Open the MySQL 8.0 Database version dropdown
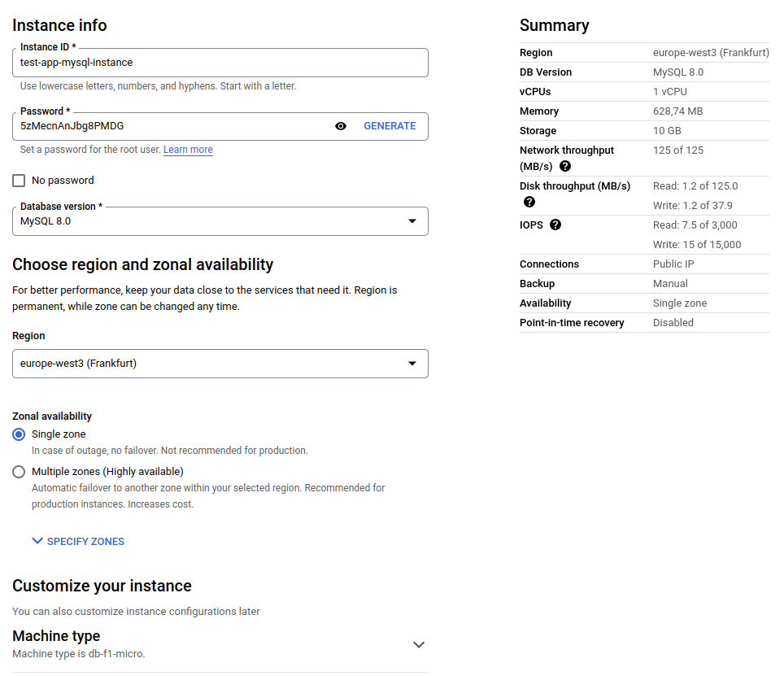This screenshot has width=784, height=676. 220,220
